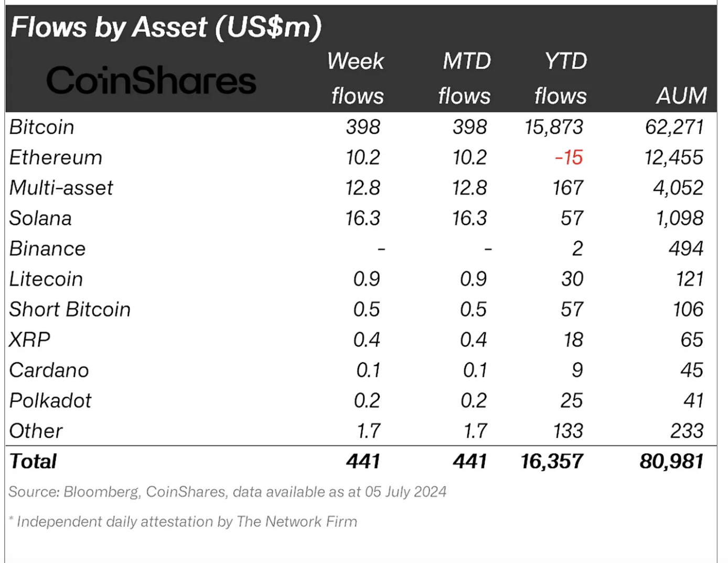Select the MTD flows column header

click(465, 79)
